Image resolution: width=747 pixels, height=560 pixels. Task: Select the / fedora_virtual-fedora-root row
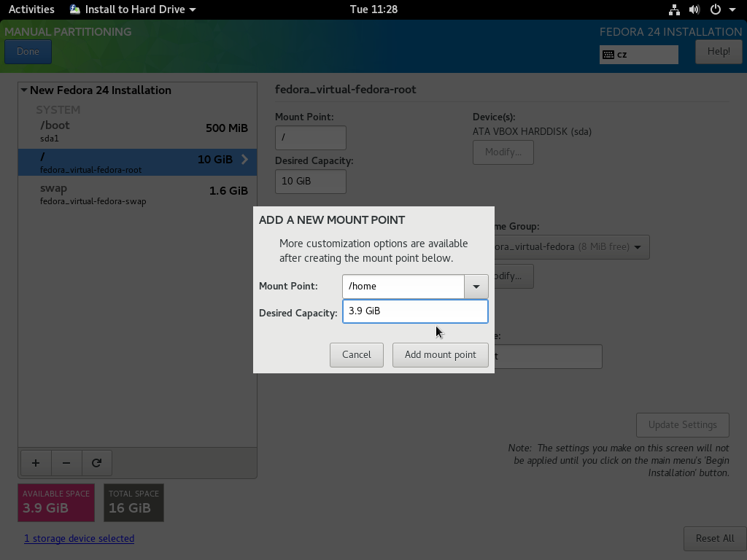coord(137,163)
